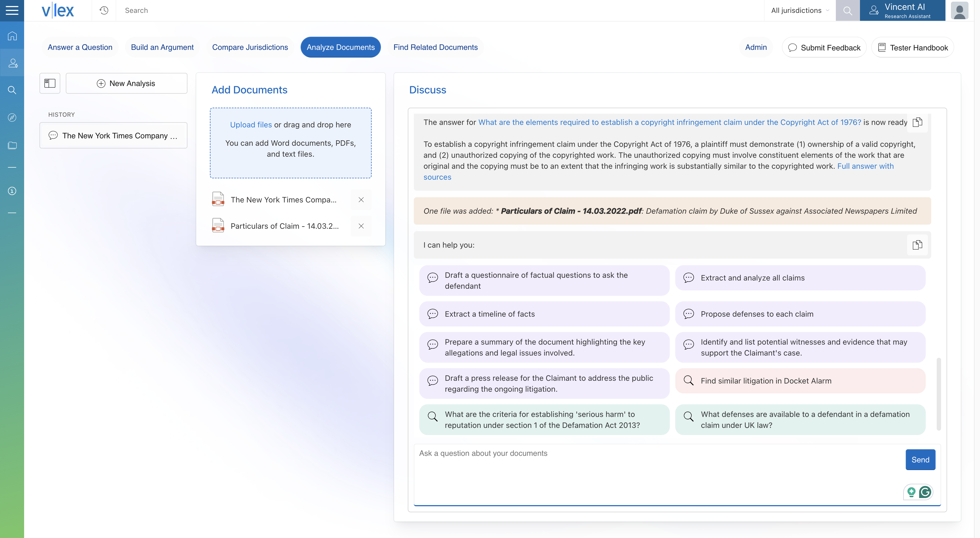Screen dimensions: 980x538
Task: Click the Discuss panel scrollbar
Action: point(939,394)
